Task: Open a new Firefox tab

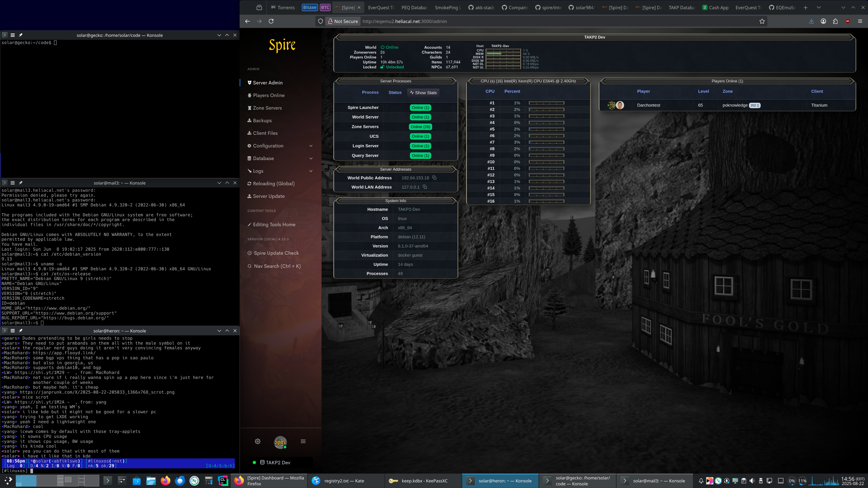Action: point(805,7)
